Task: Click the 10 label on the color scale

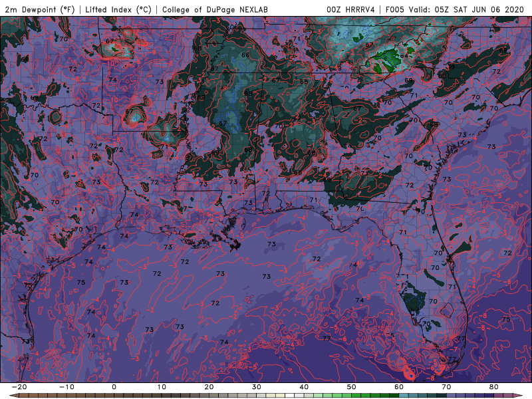Action: tap(162, 387)
